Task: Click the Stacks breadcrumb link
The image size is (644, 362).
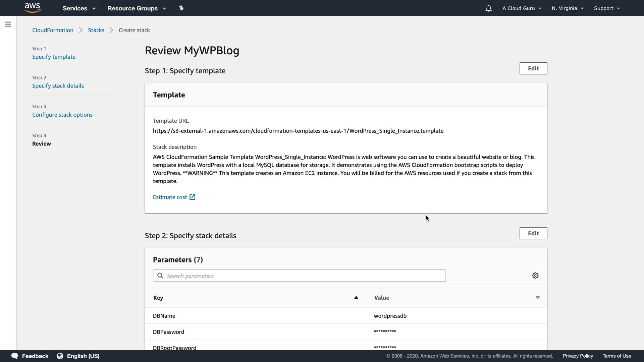Action: (96, 30)
